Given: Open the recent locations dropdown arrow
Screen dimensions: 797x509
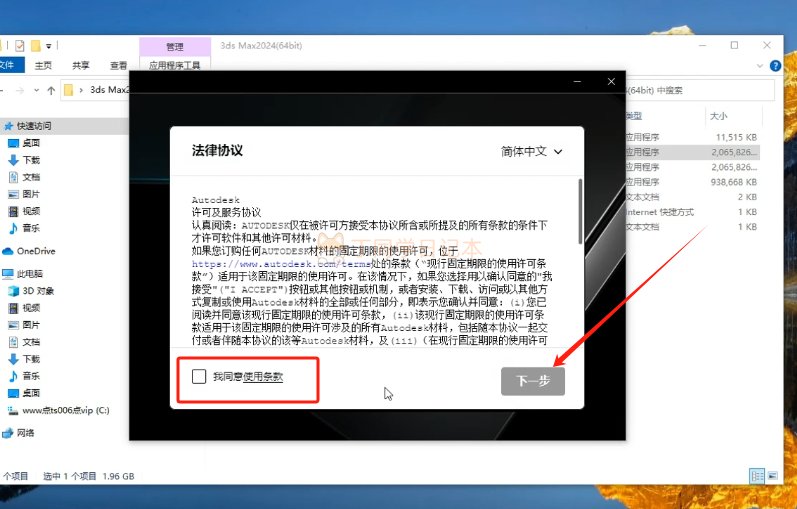Looking at the screenshot, I should pos(36,91).
